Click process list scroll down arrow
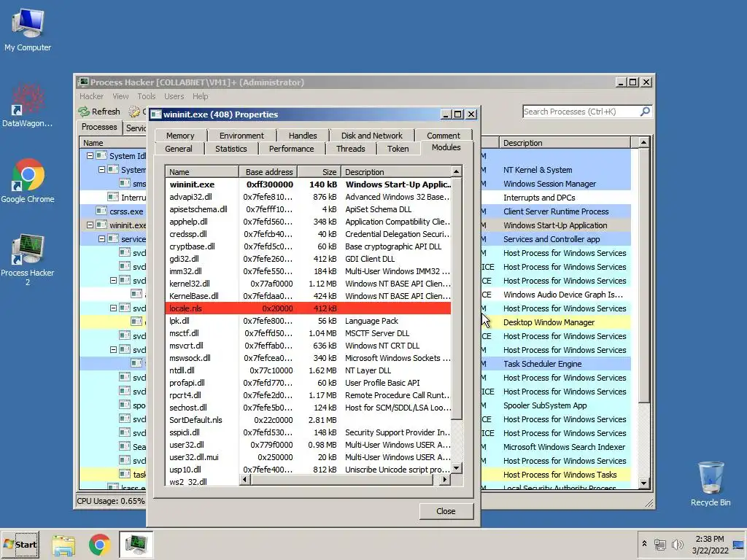 tap(643, 483)
